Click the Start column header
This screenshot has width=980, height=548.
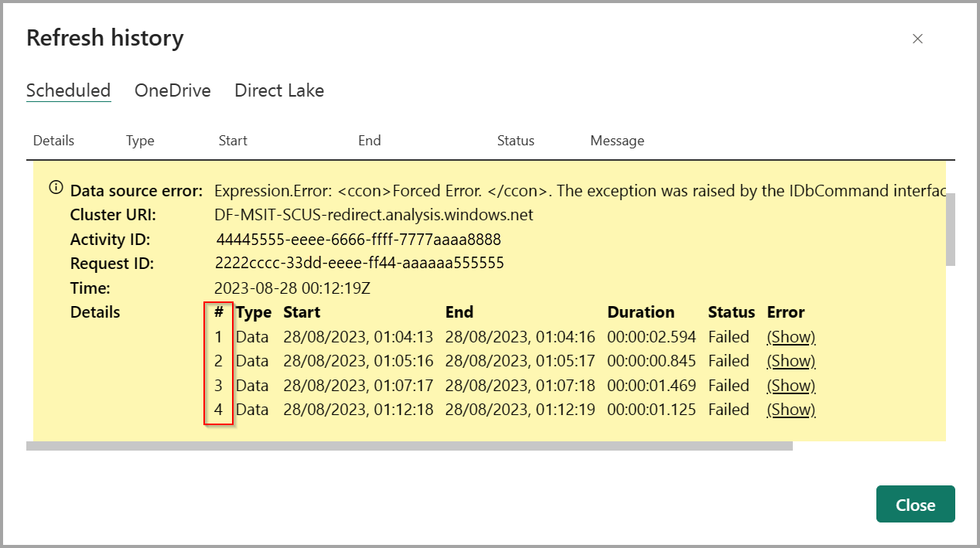point(233,140)
